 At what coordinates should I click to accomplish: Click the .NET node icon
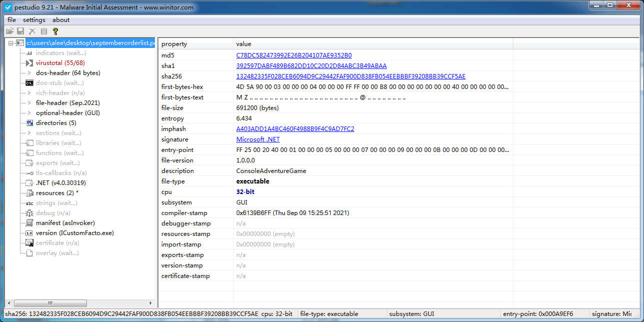(29, 183)
